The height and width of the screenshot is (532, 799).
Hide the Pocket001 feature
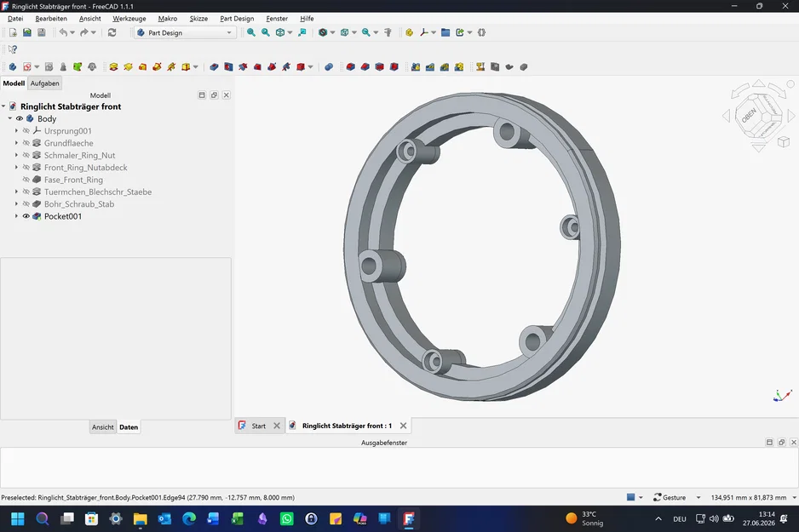tap(26, 216)
